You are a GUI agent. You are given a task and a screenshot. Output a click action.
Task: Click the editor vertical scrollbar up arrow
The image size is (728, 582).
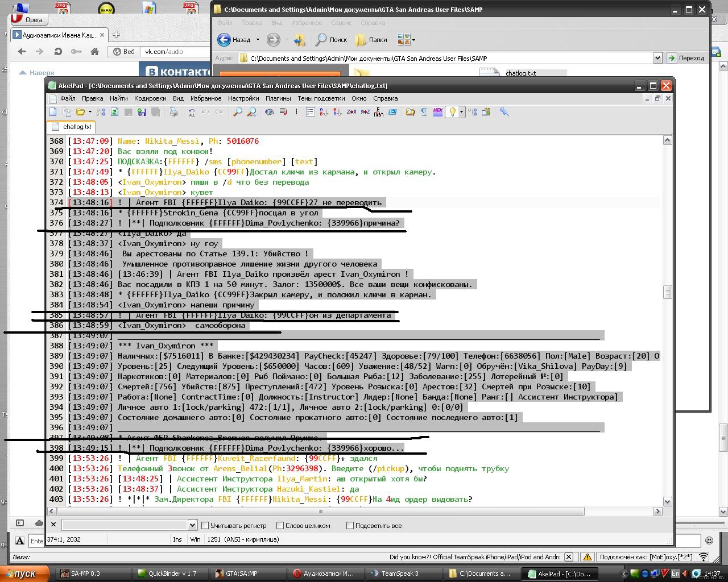point(668,140)
